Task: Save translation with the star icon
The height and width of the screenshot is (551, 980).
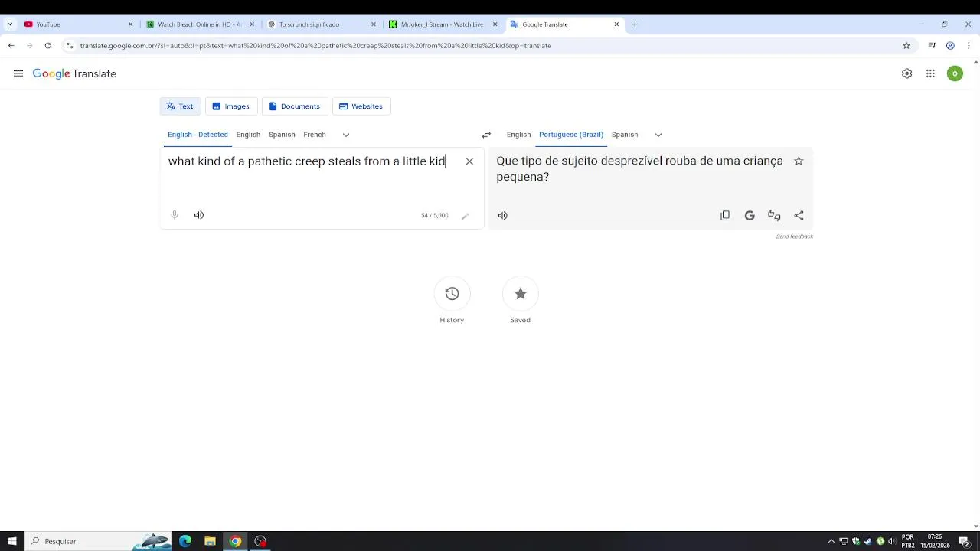Action: pos(799,161)
